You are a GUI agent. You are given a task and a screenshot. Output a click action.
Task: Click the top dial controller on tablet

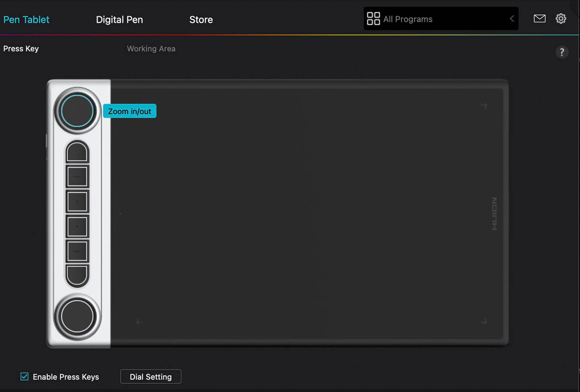pyautogui.click(x=77, y=111)
